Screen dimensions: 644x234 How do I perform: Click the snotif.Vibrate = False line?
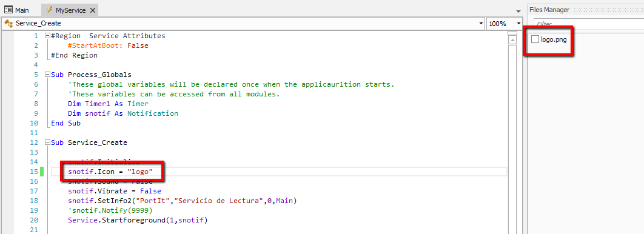coord(115,191)
